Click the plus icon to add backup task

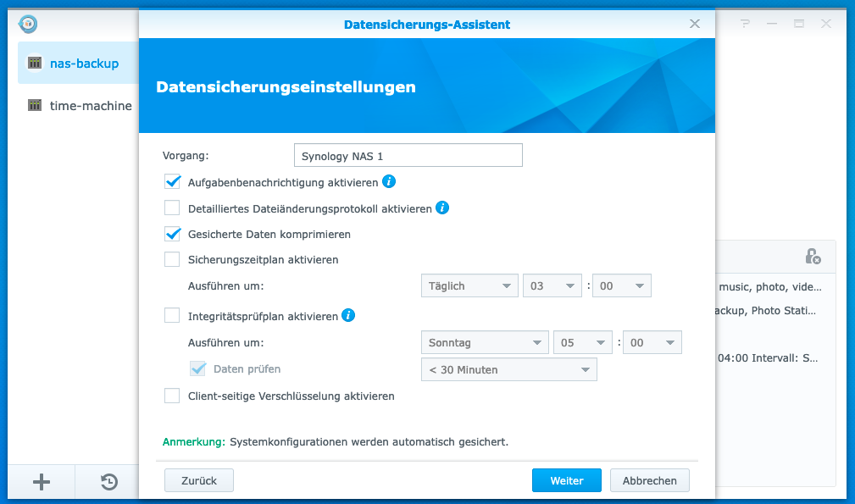[x=42, y=482]
